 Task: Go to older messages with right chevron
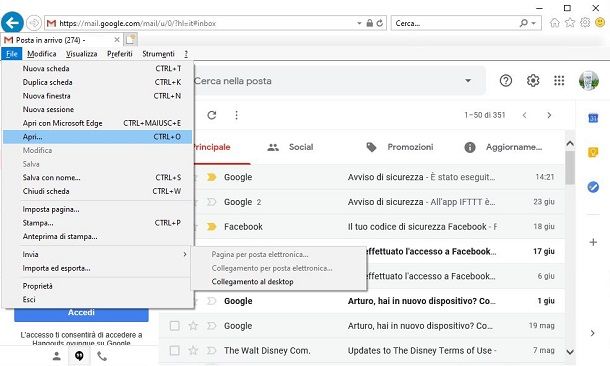point(549,115)
